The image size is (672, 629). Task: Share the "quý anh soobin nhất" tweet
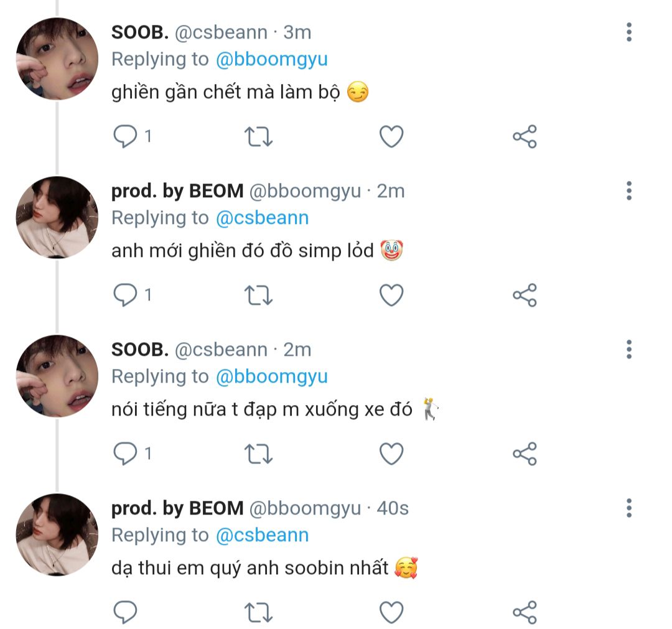525,612
